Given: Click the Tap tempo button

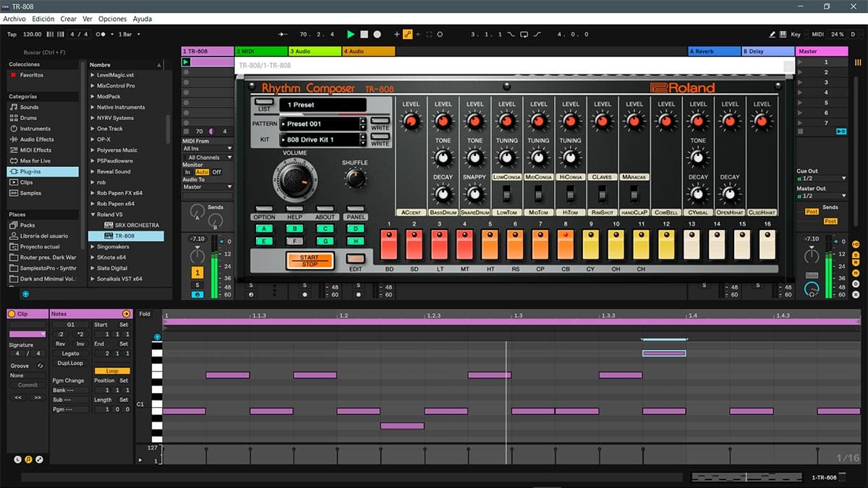Looking at the screenshot, I should (x=12, y=34).
